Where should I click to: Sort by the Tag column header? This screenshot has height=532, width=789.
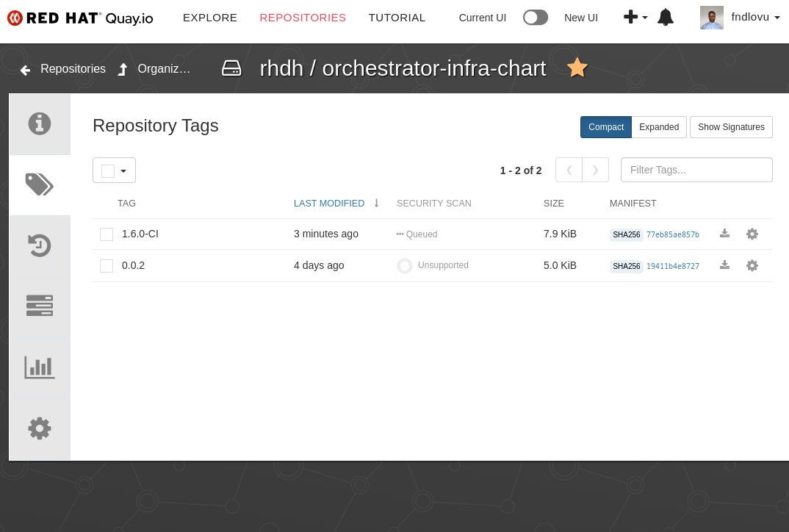tap(127, 204)
